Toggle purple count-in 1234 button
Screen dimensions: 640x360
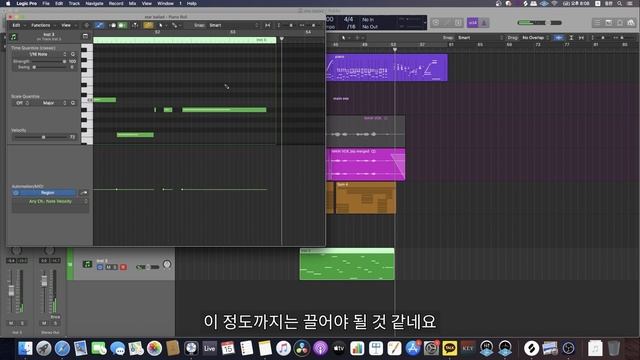click(473, 23)
